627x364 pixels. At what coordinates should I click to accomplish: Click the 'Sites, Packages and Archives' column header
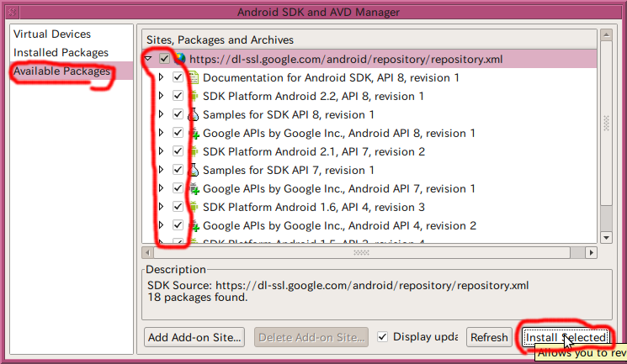pos(369,40)
